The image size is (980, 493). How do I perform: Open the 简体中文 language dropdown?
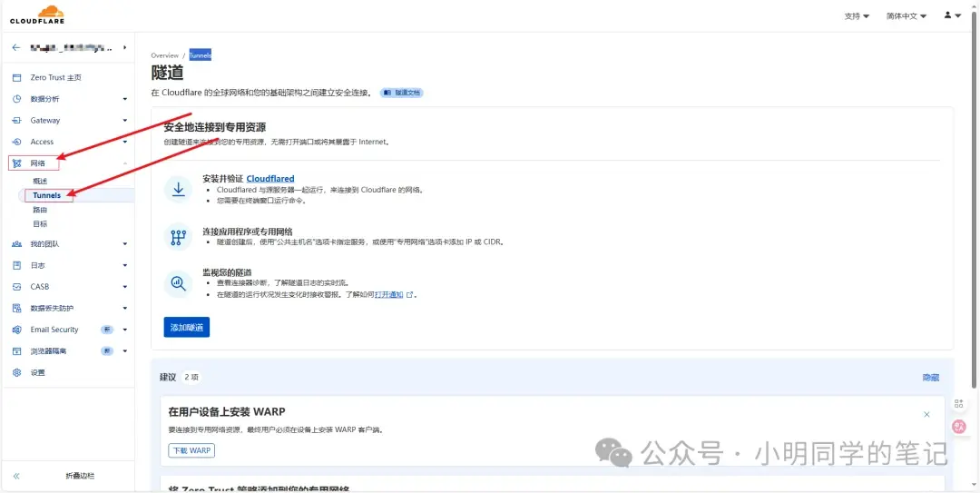coord(906,16)
